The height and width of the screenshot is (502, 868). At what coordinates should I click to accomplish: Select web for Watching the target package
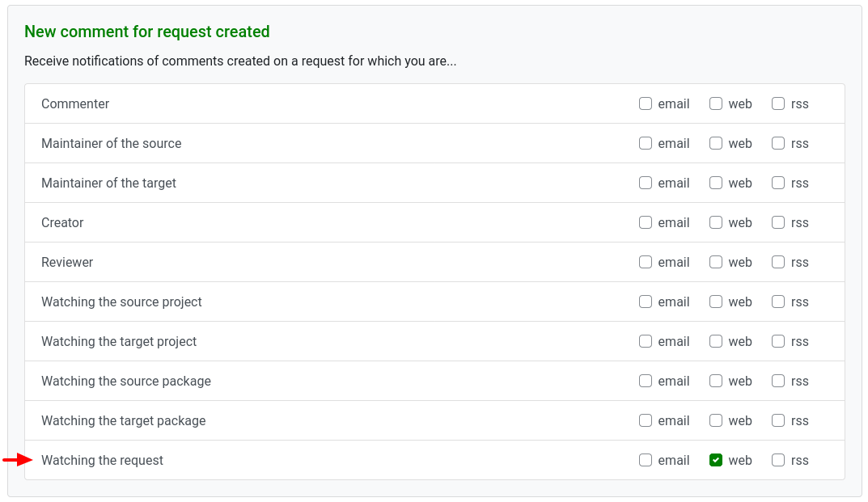(x=716, y=420)
